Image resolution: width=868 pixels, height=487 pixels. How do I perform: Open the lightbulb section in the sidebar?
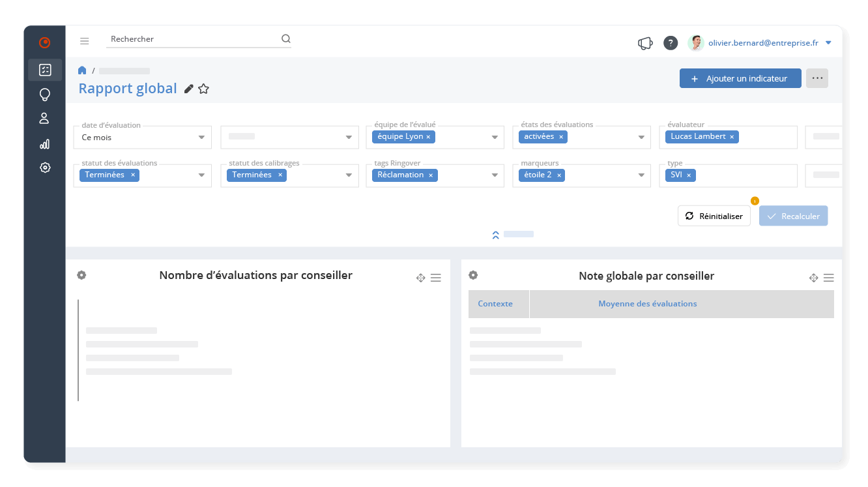(x=44, y=95)
